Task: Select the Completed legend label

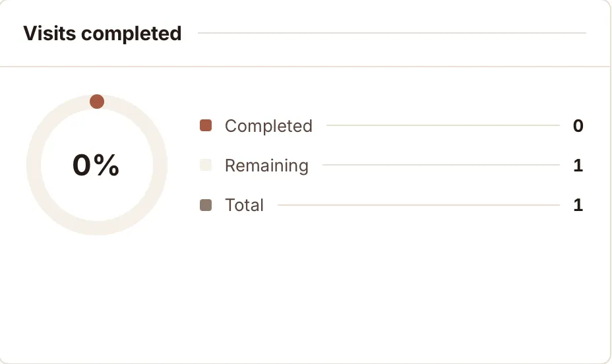Action: click(268, 126)
